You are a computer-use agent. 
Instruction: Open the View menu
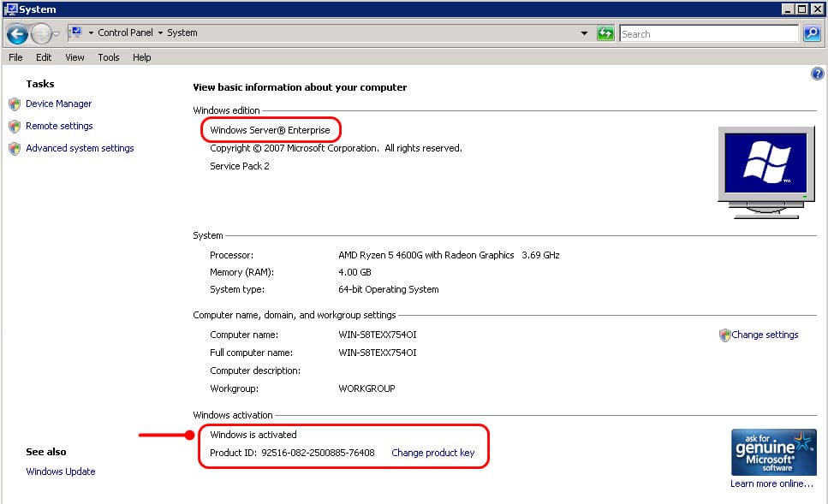pyautogui.click(x=74, y=57)
